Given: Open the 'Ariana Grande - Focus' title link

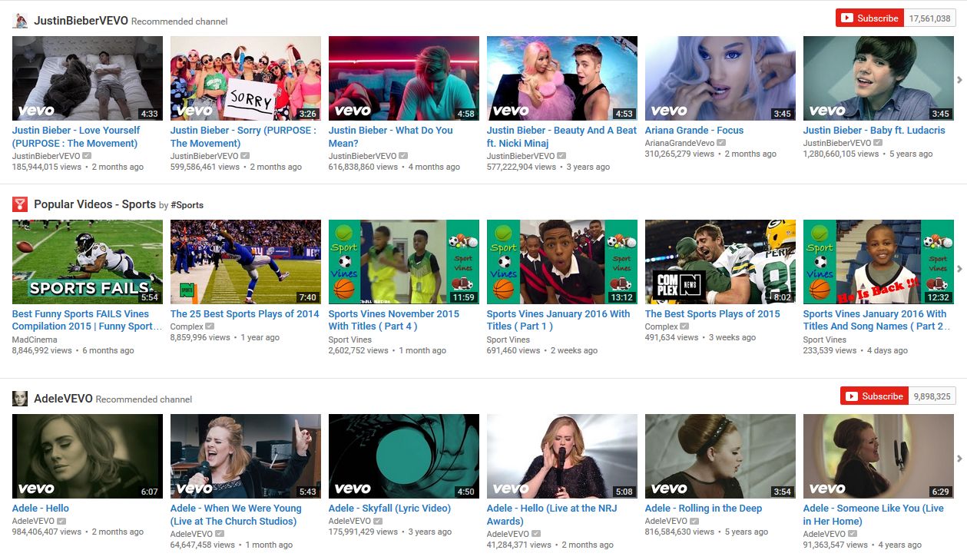Looking at the screenshot, I should tap(694, 131).
